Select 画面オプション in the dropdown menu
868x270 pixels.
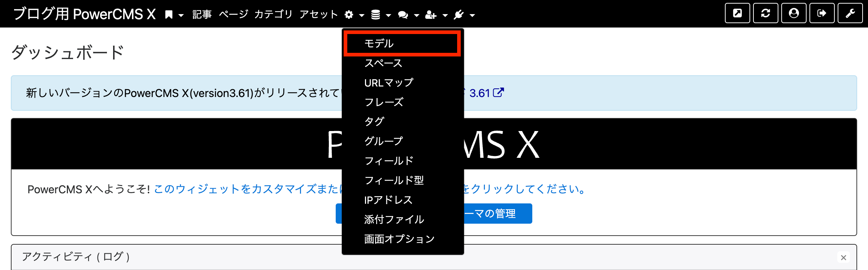point(403,239)
